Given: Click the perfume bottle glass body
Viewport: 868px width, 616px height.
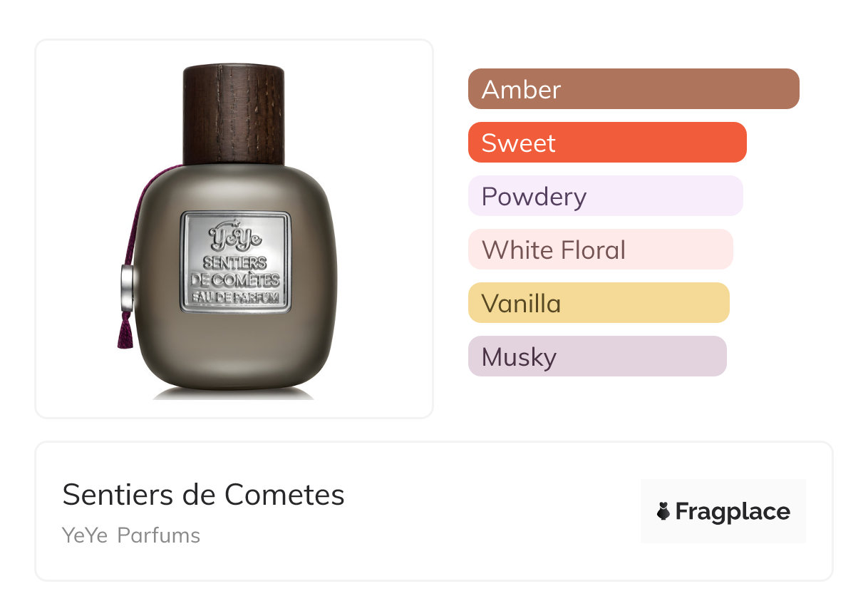Looking at the screenshot, I should tap(235, 349).
